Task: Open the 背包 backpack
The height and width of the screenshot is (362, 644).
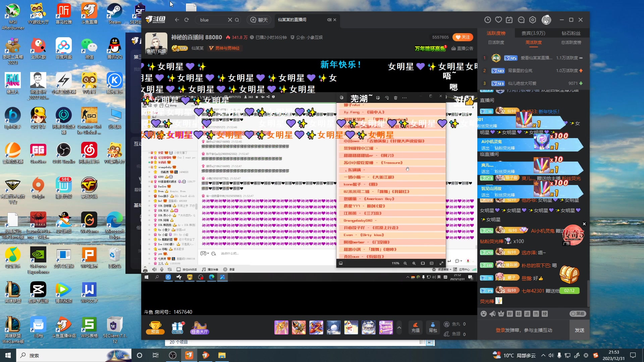Action: (433, 327)
